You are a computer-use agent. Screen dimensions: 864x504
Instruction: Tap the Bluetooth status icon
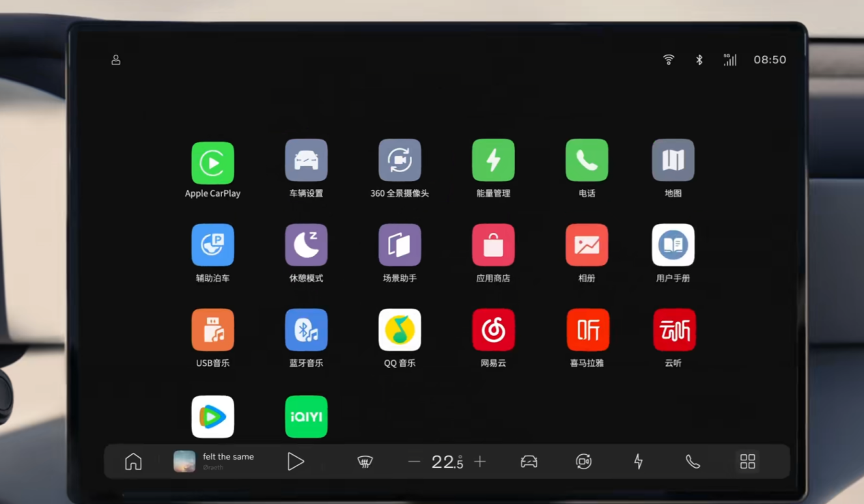tap(699, 60)
